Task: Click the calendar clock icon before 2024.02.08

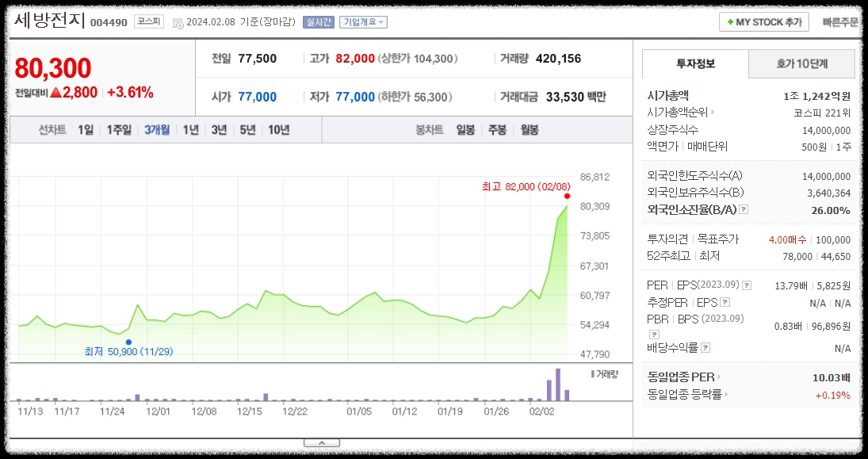Action: [178, 23]
